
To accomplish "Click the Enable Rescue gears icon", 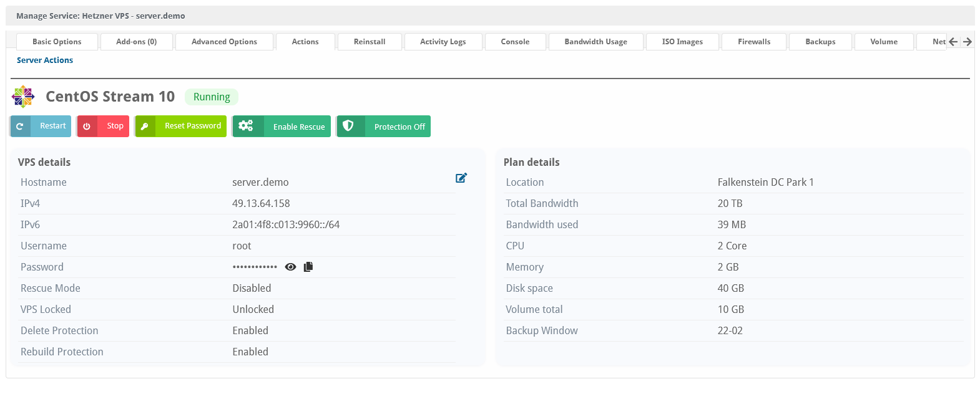I will (246, 126).
